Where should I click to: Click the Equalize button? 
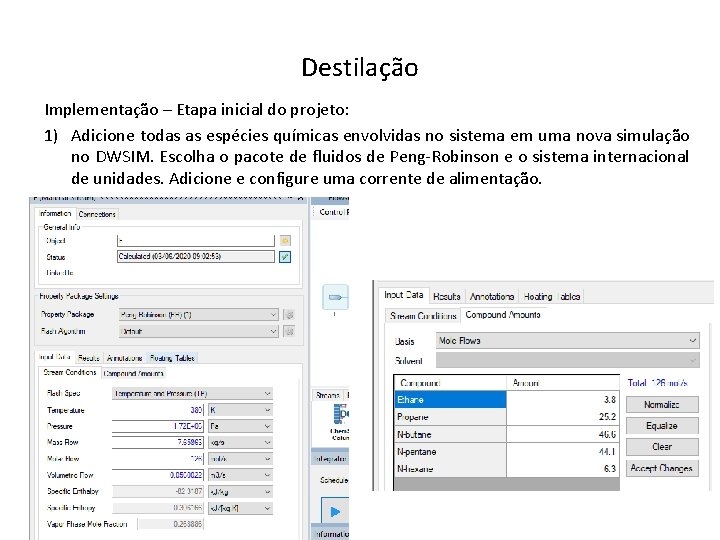click(x=662, y=426)
